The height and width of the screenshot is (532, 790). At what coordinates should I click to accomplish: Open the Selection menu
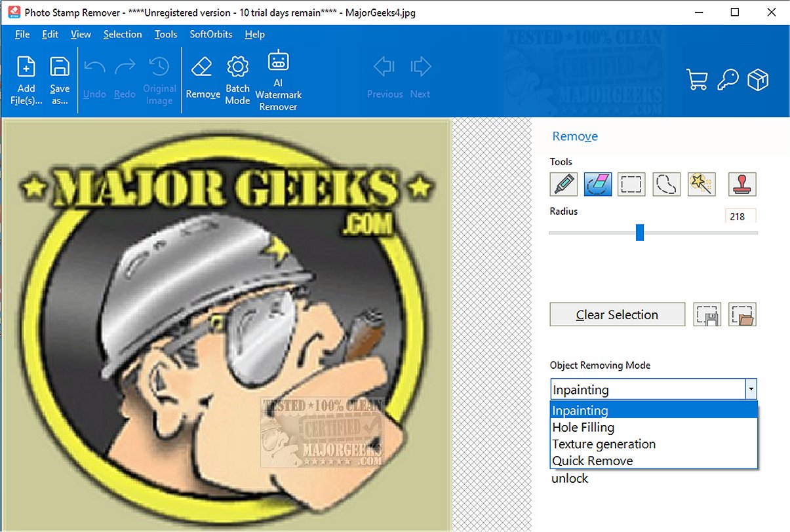coord(123,34)
